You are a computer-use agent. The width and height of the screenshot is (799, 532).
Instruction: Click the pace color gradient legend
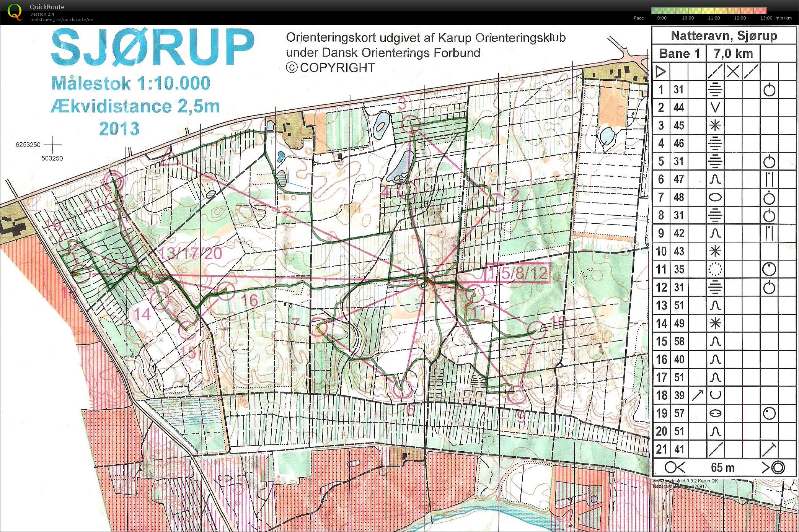(x=709, y=10)
